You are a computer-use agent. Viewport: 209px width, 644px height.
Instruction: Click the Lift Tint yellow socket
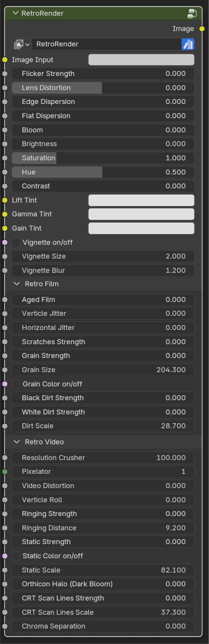5,200
